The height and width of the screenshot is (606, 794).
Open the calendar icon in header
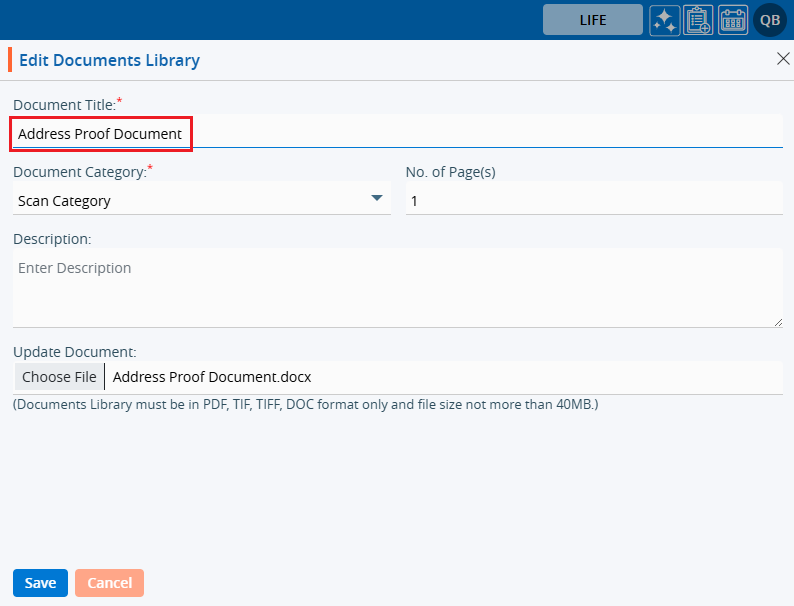pyautogui.click(x=733, y=20)
